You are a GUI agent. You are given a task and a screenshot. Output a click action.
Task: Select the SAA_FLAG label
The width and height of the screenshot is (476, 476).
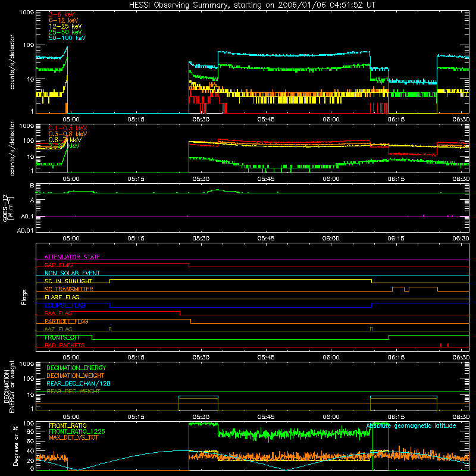[58, 314]
